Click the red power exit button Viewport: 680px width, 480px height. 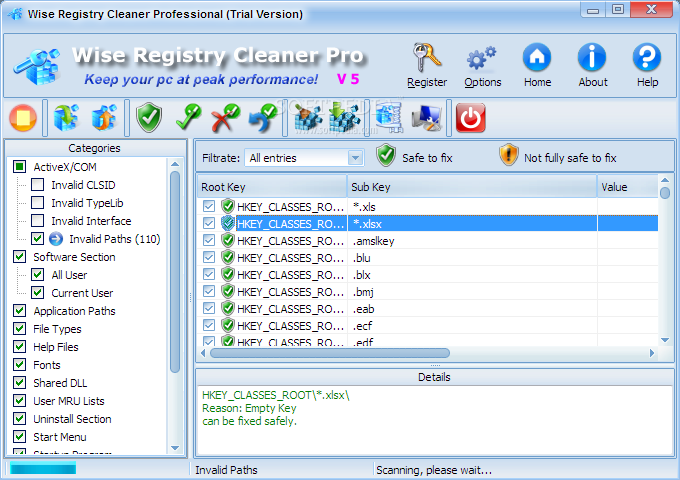click(x=471, y=118)
